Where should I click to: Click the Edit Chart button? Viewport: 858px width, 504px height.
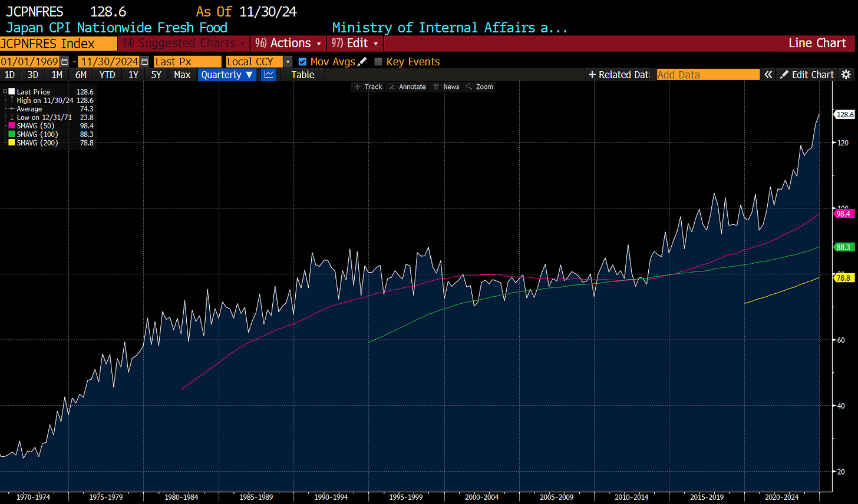tap(807, 75)
